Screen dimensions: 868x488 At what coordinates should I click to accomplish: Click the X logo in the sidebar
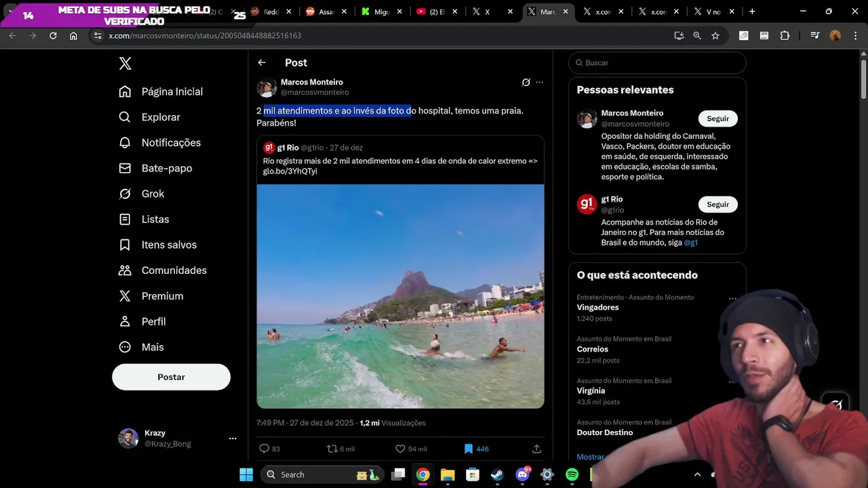click(125, 64)
